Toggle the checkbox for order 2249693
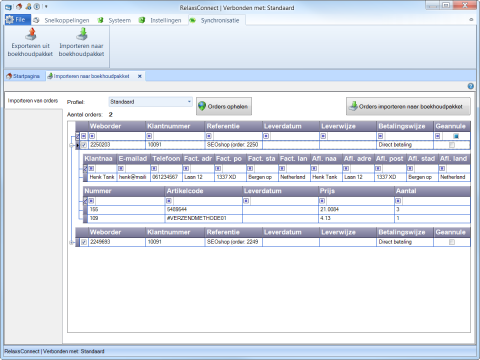The width and height of the screenshot is (480, 360). 84,242
